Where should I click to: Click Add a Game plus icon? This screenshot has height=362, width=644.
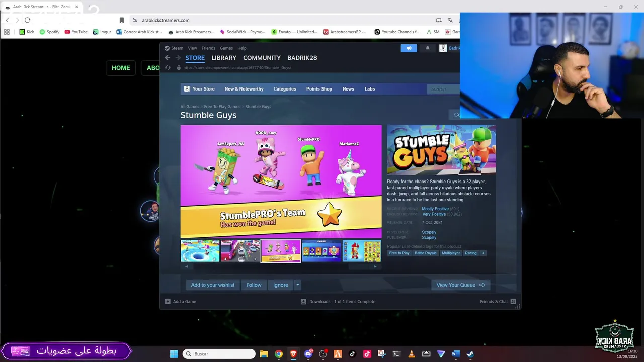(x=168, y=302)
